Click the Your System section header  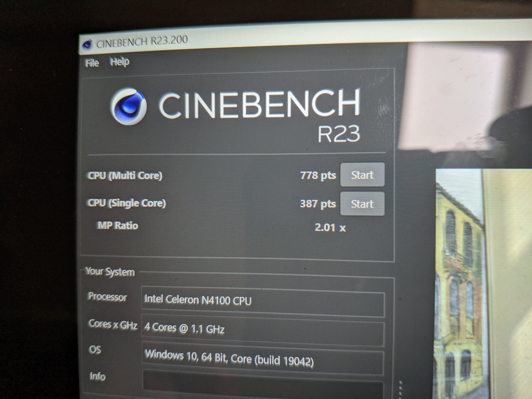pos(110,272)
